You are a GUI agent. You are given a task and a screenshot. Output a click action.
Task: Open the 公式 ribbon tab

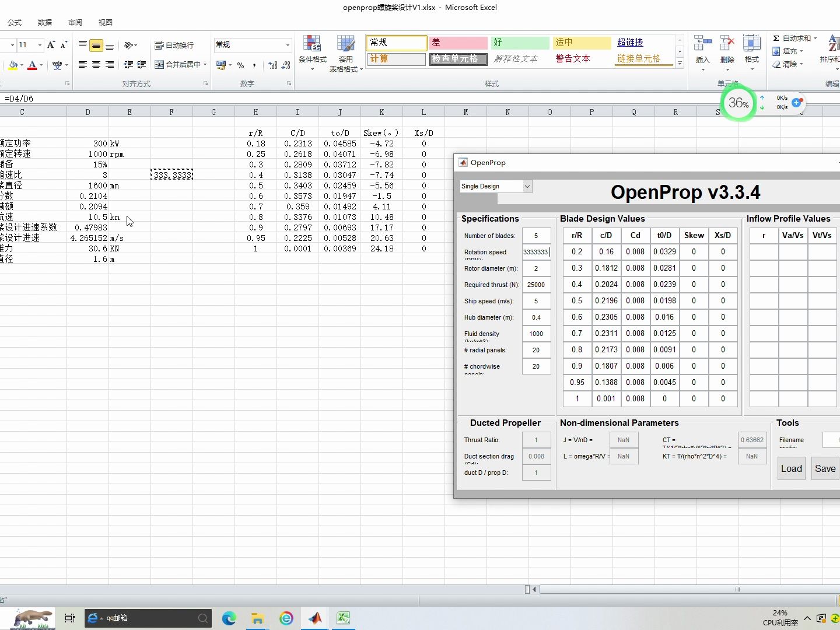pyautogui.click(x=15, y=22)
